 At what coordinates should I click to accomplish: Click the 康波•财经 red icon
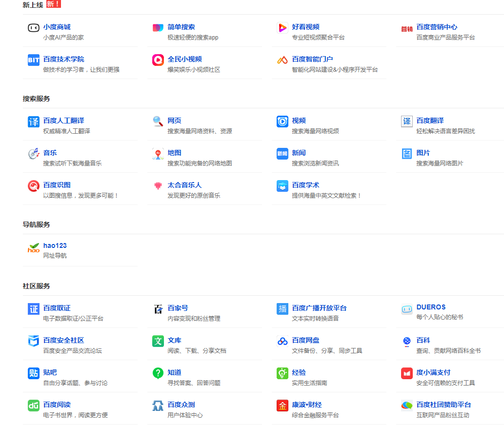(282, 406)
